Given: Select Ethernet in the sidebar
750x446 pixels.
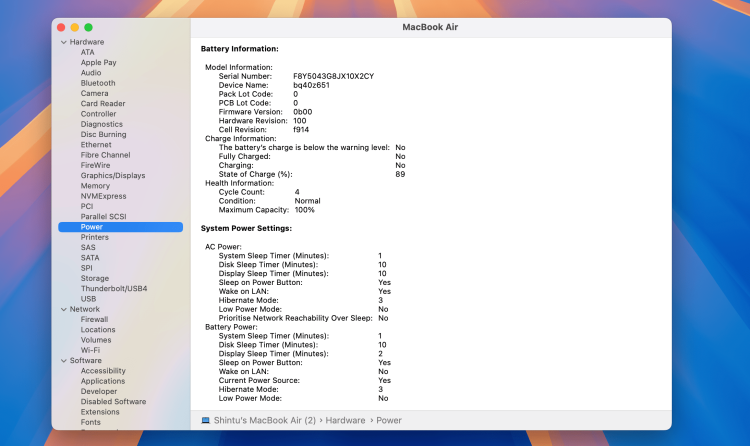Looking at the screenshot, I should 96,145.
